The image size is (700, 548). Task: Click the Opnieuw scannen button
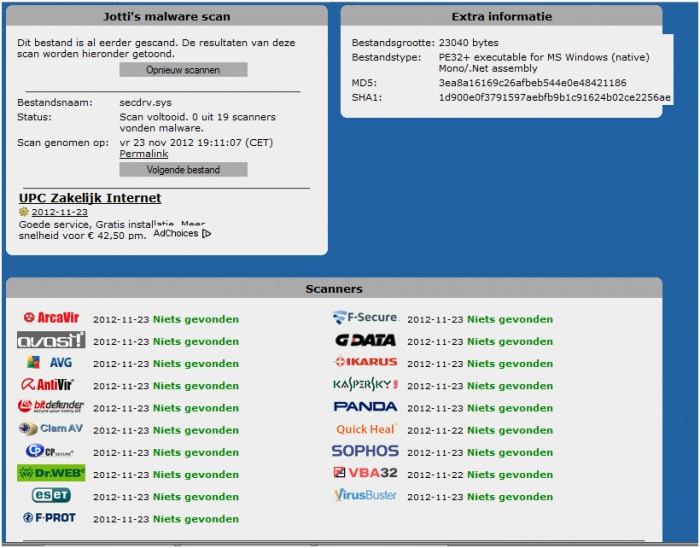pos(183,70)
